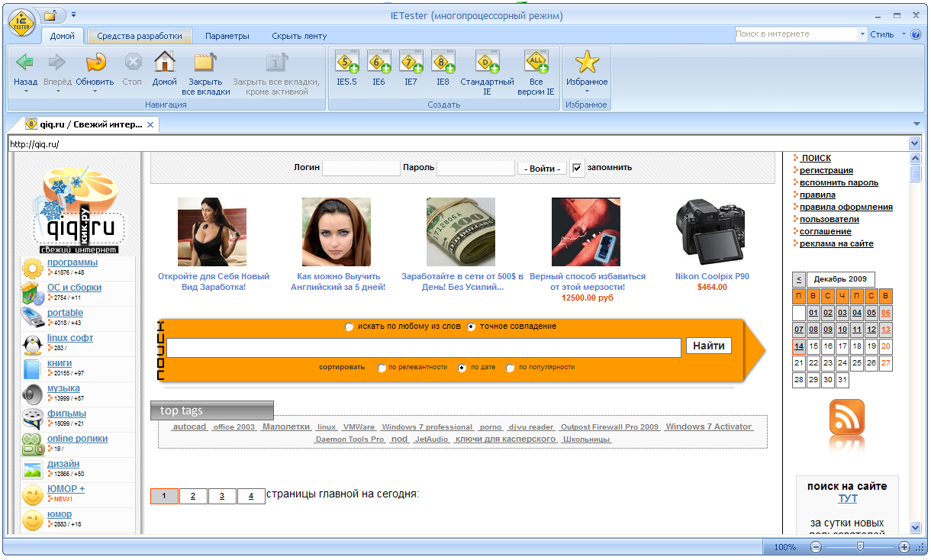Click previous month arrow in calendar

pos(799,279)
